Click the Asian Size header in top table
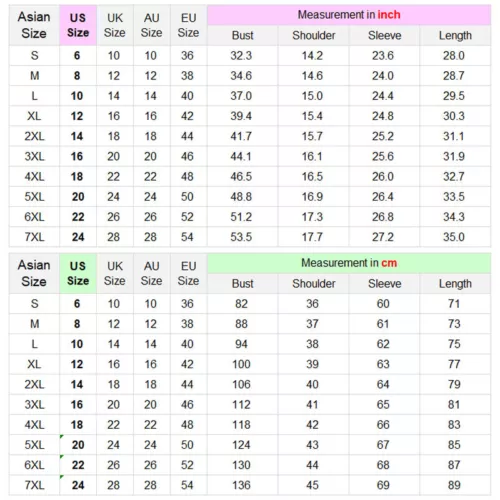The image size is (500, 500). [x=34, y=25]
